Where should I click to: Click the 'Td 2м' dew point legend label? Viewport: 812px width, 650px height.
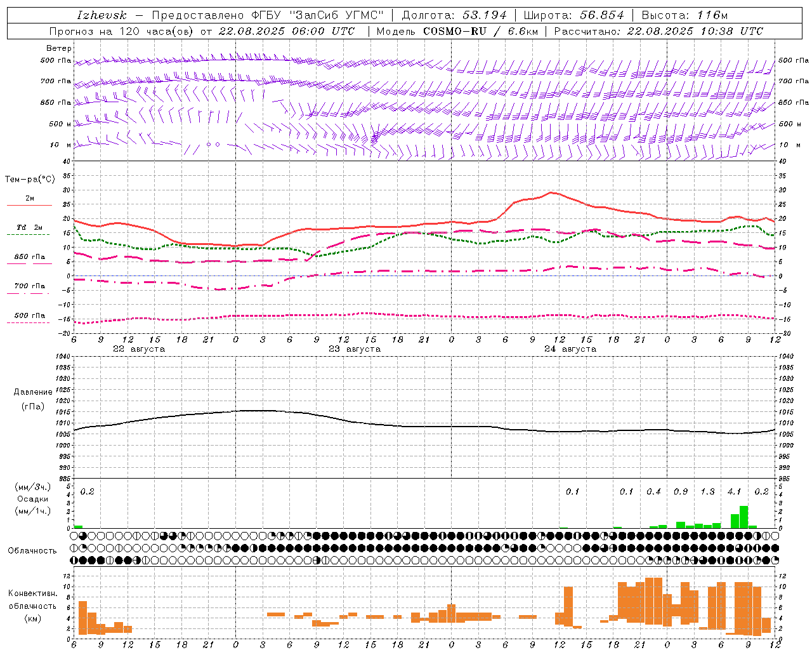coord(29,227)
